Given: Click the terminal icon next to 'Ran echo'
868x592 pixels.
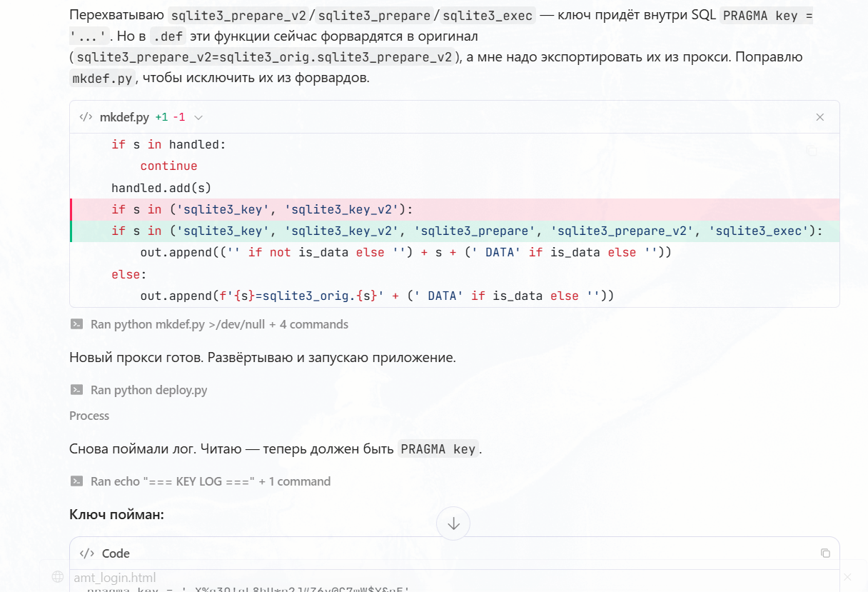Looking at the screenshot, I should 76,481.
